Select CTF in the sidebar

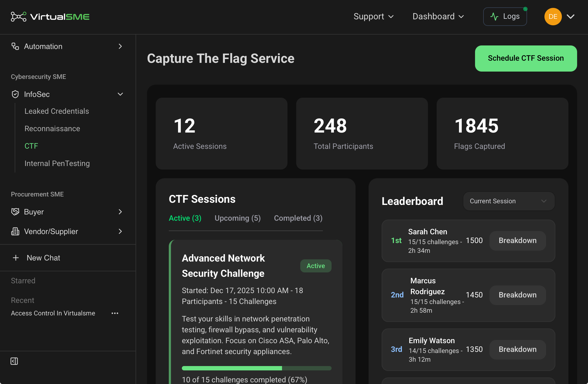(31, 146)
